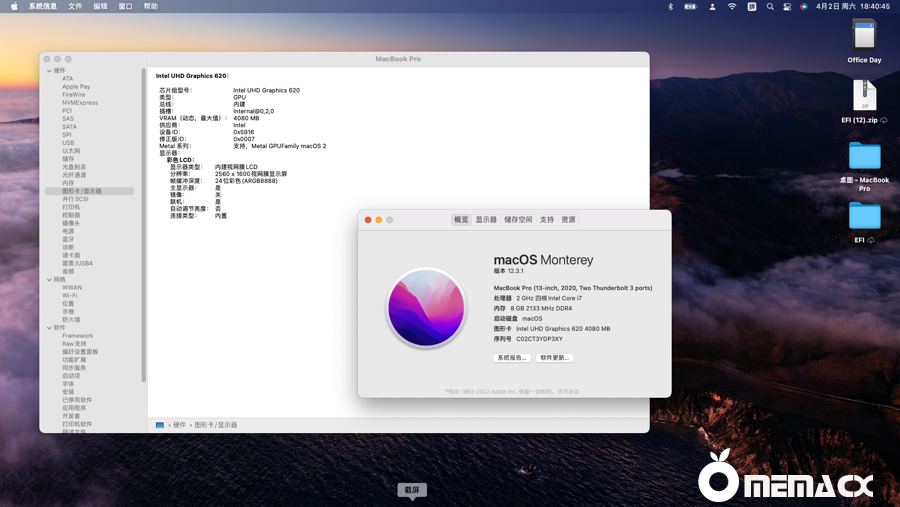Open the Wi-Fi status icon
The height and width of the screenshot is (507, 900).
point(732,6)
